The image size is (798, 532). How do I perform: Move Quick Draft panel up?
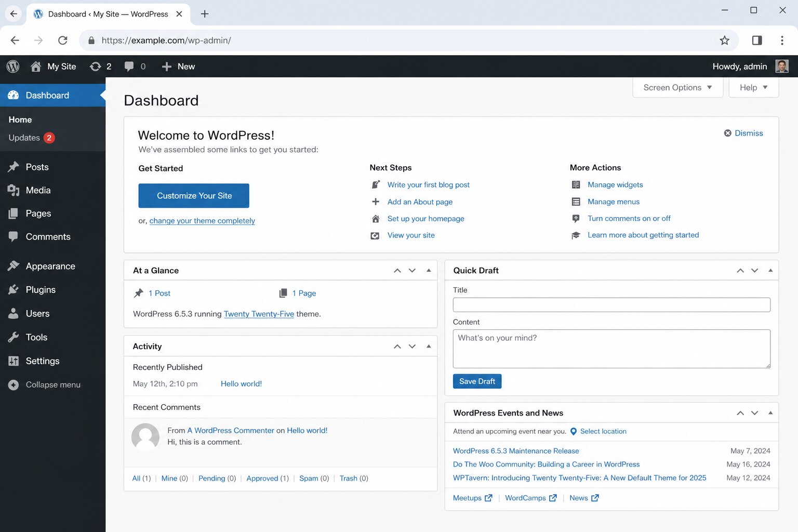click(x=740, y=271)
